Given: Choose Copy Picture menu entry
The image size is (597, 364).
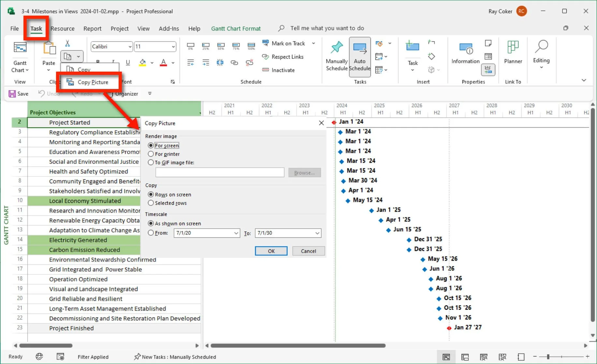Looking at the screenshot, I should point(89,82).
